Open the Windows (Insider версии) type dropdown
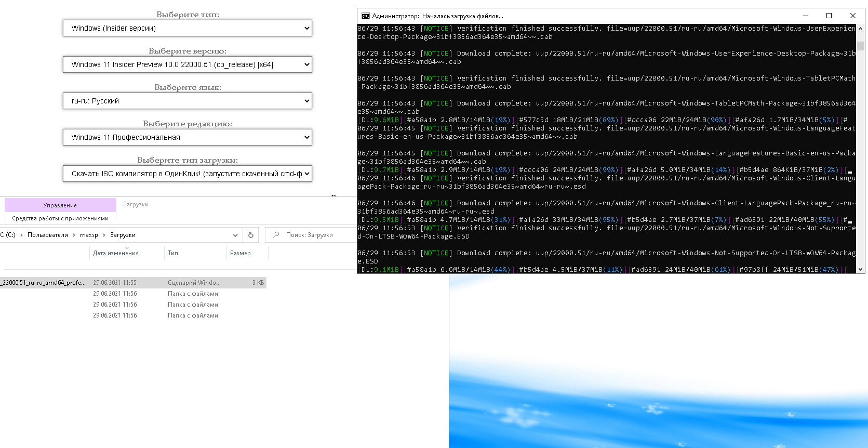The image size is (868, 448). 188,28
